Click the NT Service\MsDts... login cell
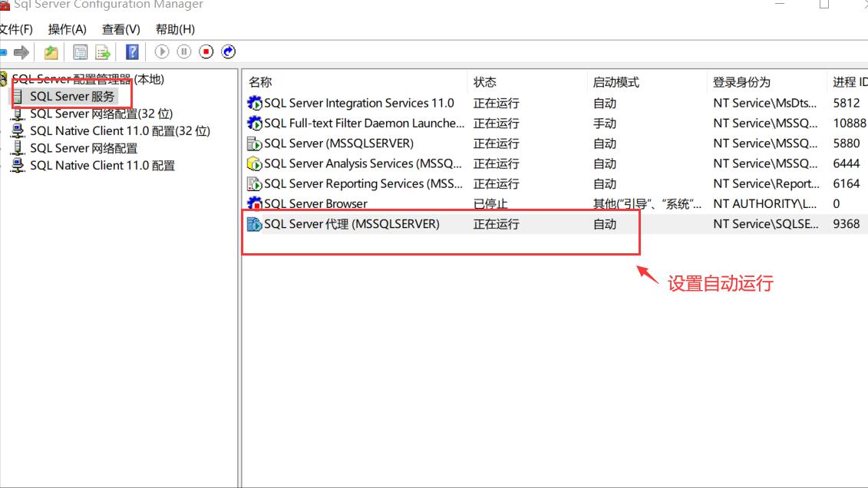868x488 pixels. click(764, 103)
